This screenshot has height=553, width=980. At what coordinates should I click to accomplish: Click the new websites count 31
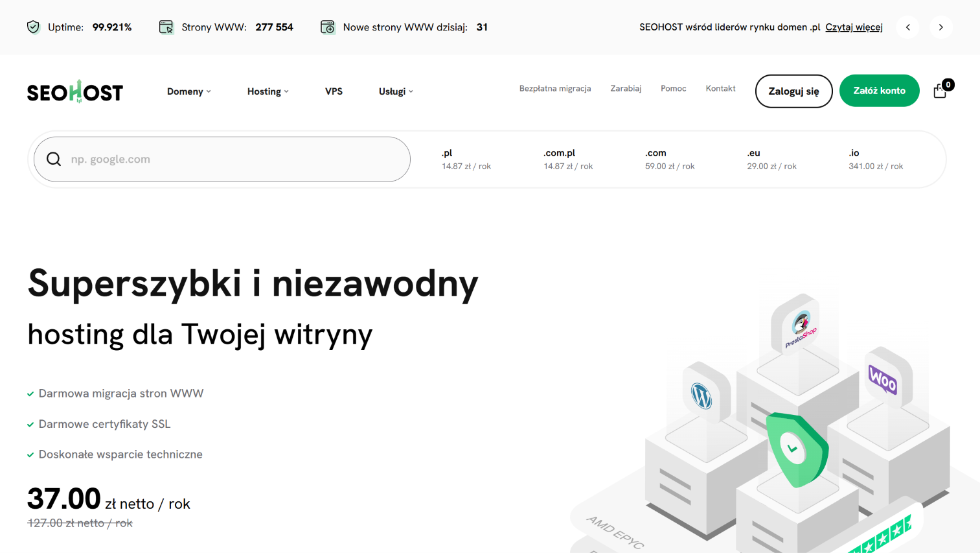coord(482,27)
